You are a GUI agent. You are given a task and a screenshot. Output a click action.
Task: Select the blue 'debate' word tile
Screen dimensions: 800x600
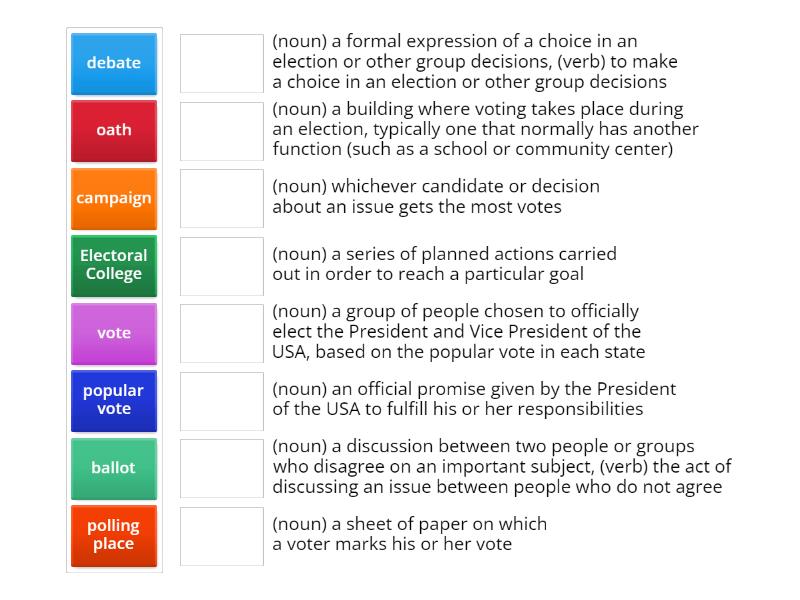point(113,63)
